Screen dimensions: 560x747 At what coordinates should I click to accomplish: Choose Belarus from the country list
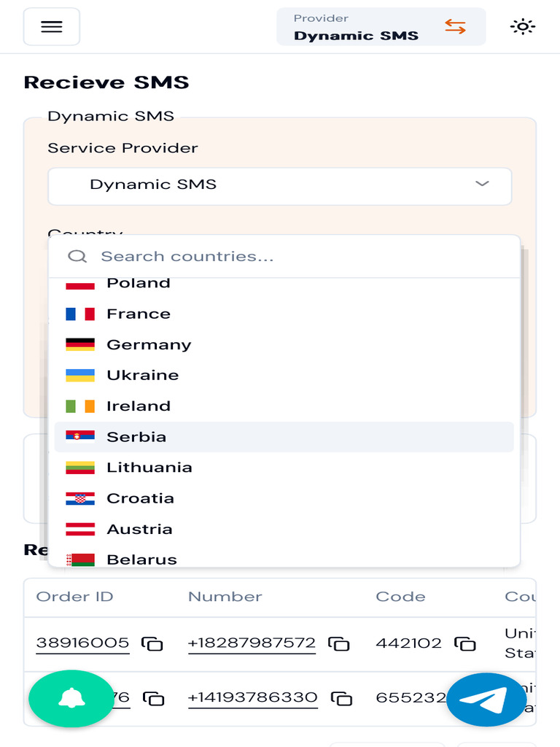click(284, 557)
